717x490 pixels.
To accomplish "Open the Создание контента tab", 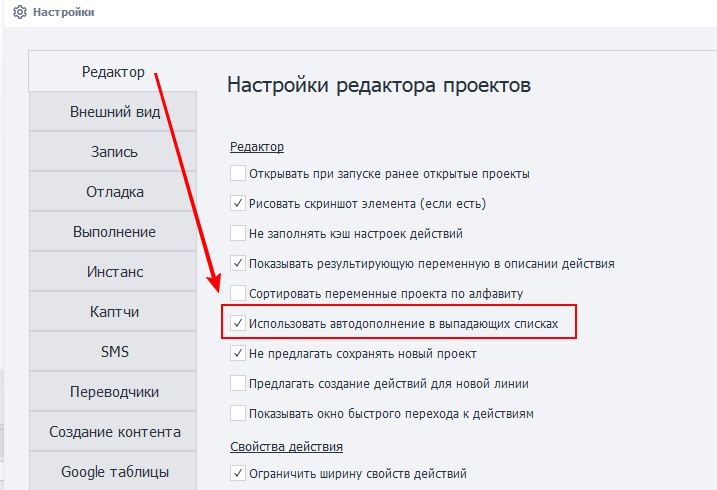I will click(x=113, y=431).
